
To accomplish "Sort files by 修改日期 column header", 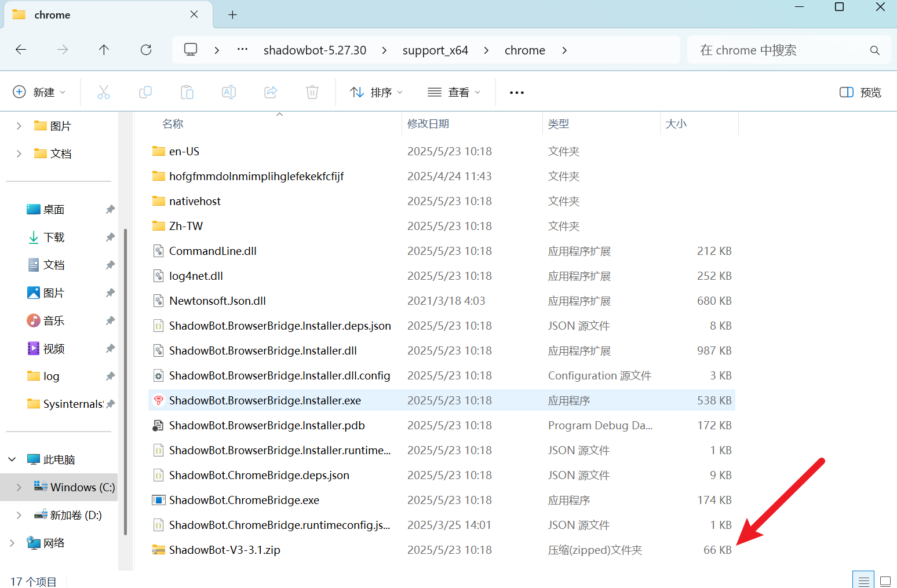I will coord(428,124).
